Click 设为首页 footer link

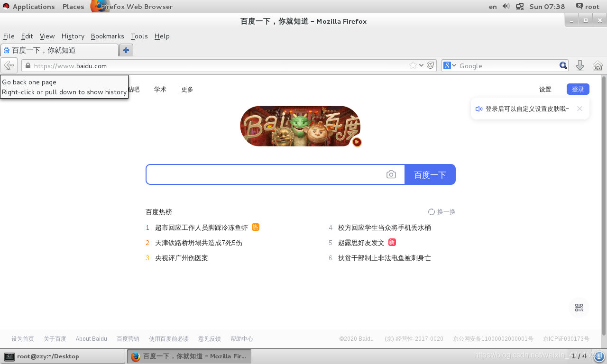click(23, 339)
